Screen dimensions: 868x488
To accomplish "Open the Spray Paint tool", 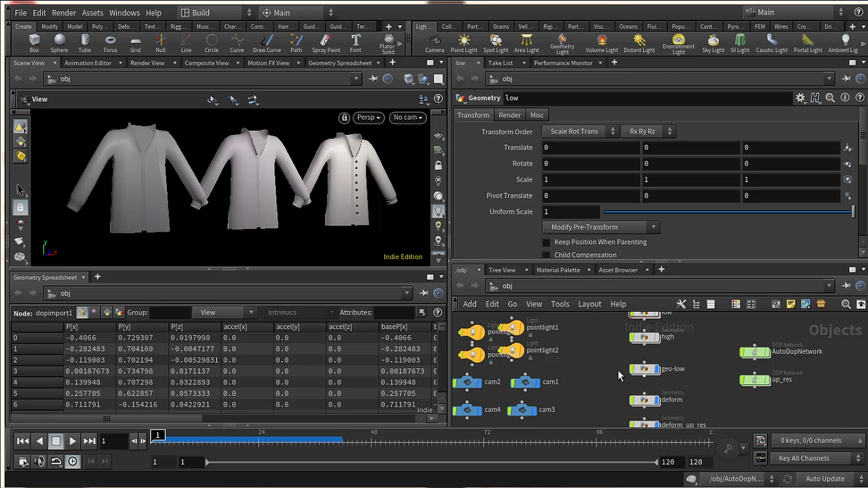I will coord(326,43).
